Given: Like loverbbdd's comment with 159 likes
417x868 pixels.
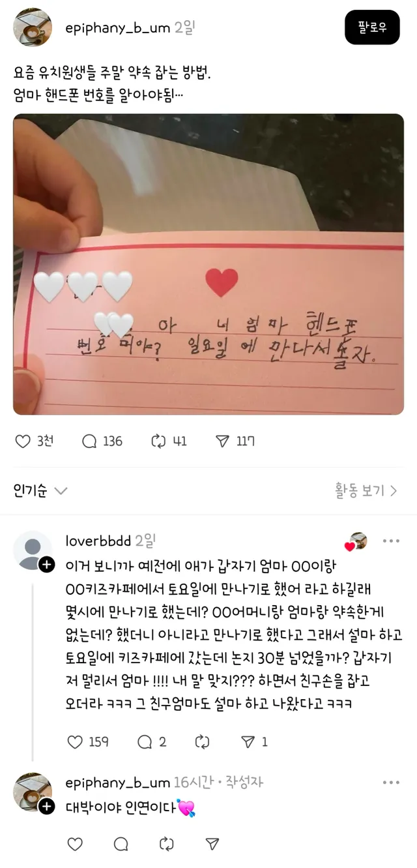Looking at the screenshot, I should (76, 741).
